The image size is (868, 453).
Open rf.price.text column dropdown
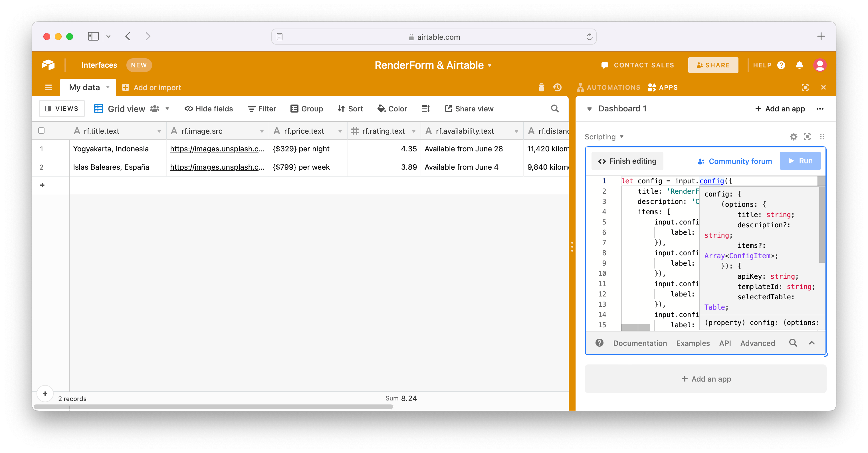340,131
